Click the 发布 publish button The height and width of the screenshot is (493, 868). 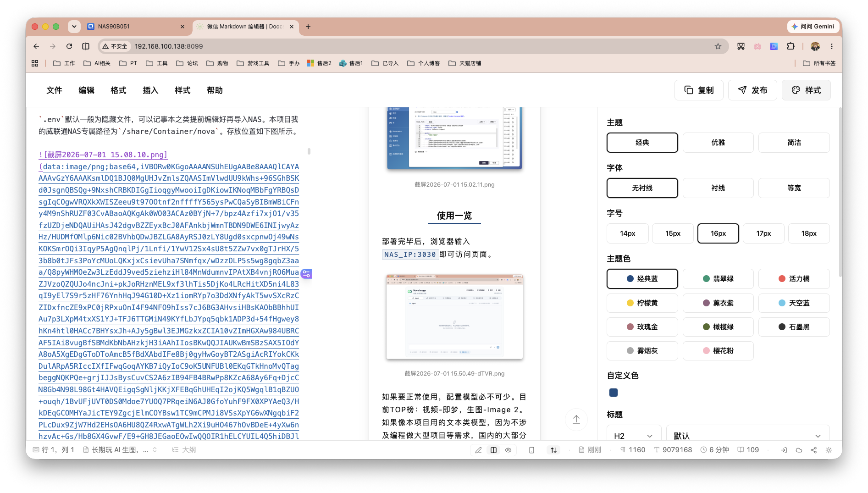pos(752,90)
